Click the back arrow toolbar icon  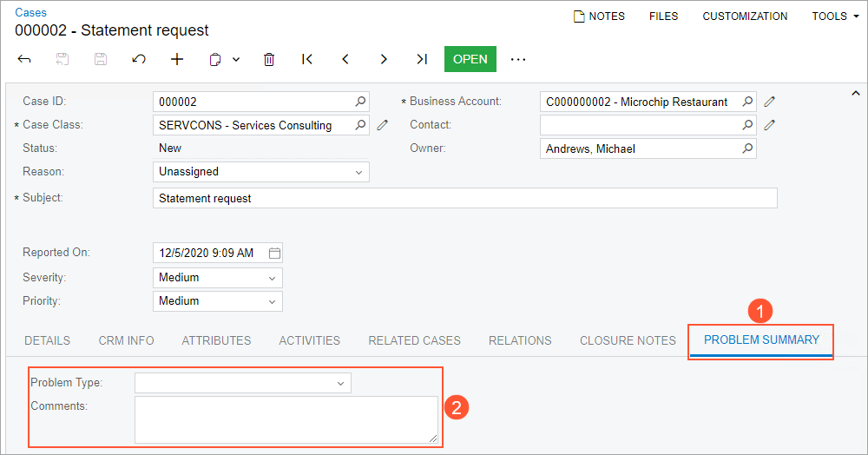click(24, 59)
